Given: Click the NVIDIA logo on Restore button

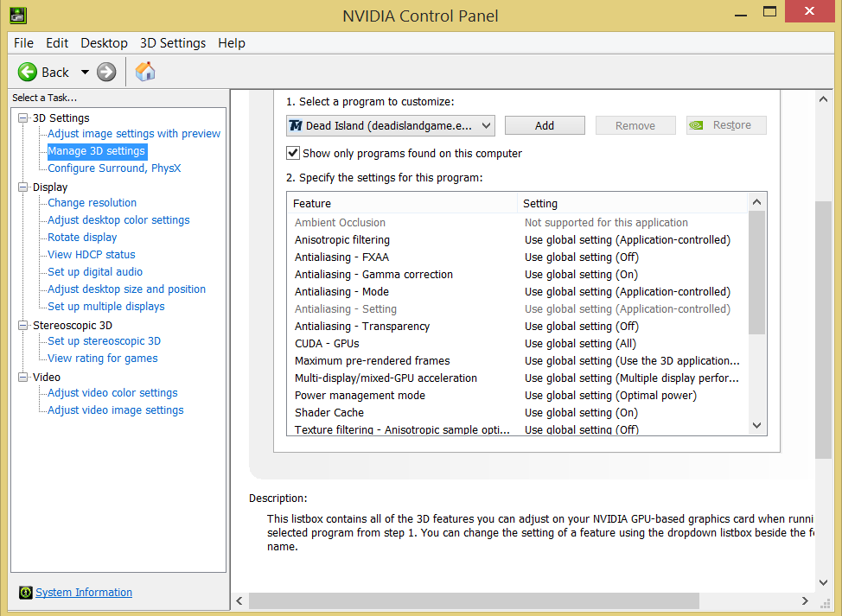Looking at the screenshot, I should 696,125.
